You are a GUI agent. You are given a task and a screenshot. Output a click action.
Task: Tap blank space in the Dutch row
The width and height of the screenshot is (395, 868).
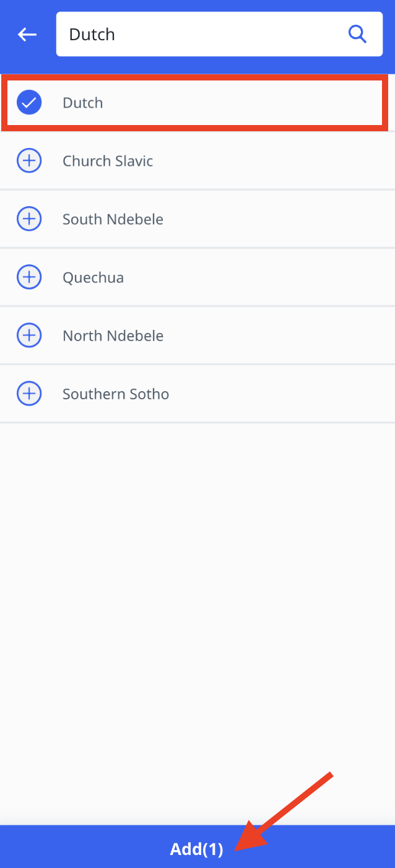coord(241,103)
